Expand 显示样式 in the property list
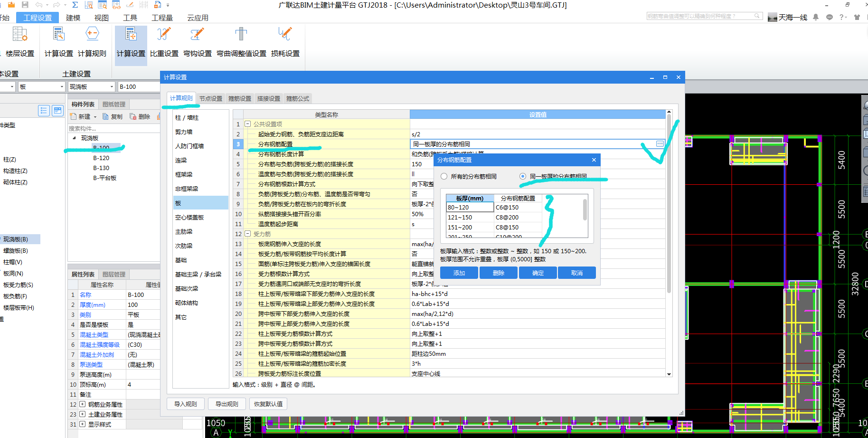 [83, 424]
